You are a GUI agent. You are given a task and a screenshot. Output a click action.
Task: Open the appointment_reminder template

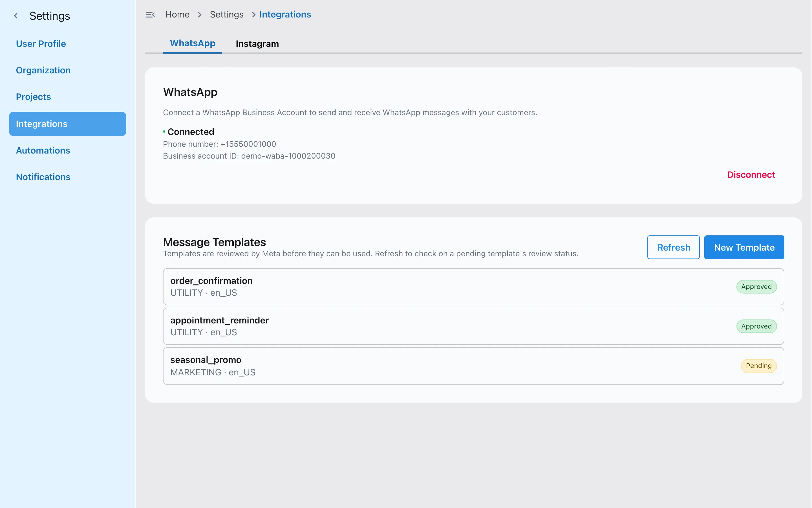[x=473, y=326]
